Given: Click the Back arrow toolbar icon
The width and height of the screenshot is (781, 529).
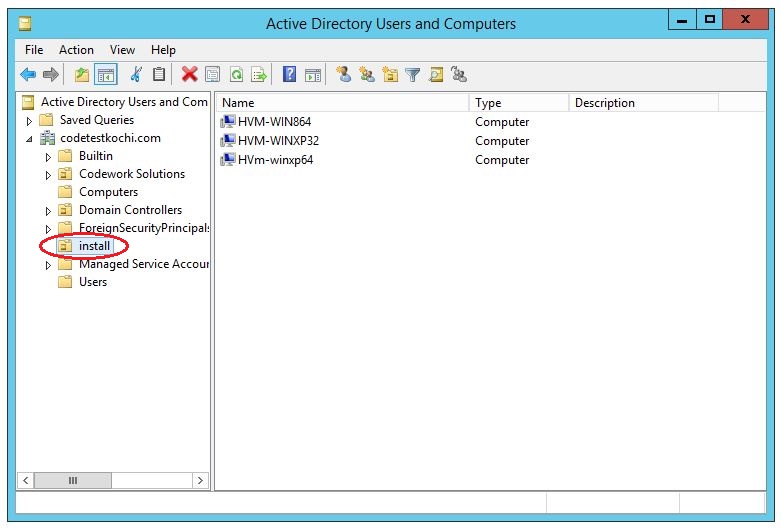Looking at the screenshot, I should [x=28, y=75].
